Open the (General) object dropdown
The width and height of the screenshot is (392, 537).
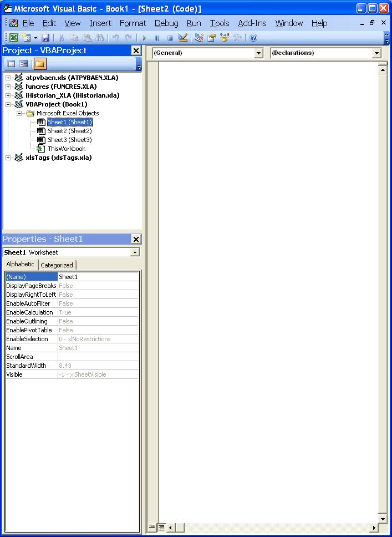(x=258, y=53)
